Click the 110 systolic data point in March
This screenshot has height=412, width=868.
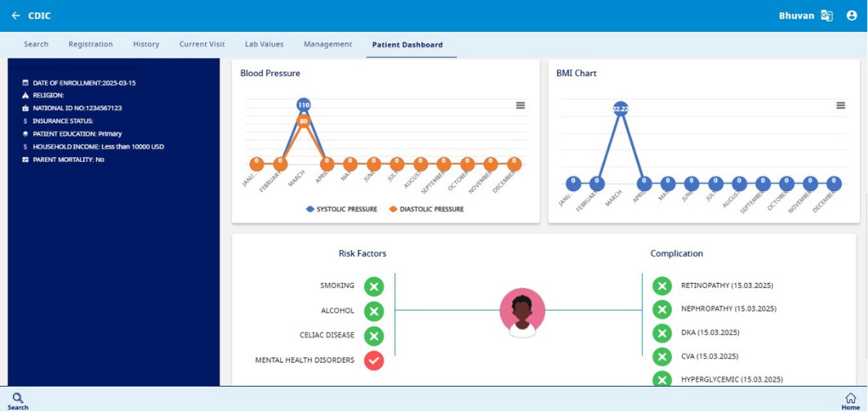tap(304, 105)
